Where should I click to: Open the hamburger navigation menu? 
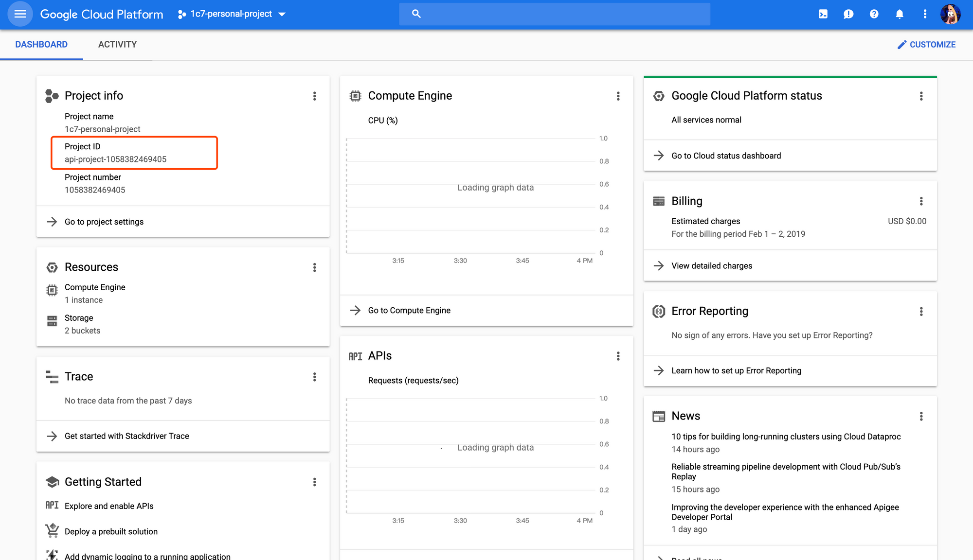click(20, 14)
